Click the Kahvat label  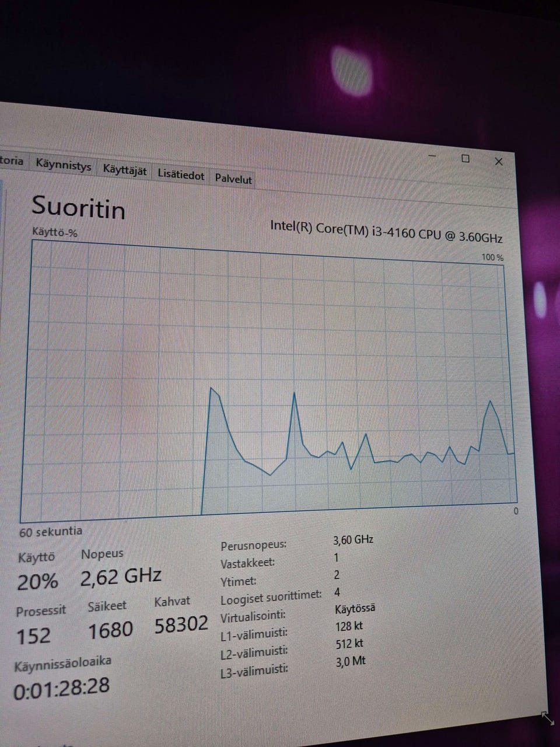click(x=172, y=601)
